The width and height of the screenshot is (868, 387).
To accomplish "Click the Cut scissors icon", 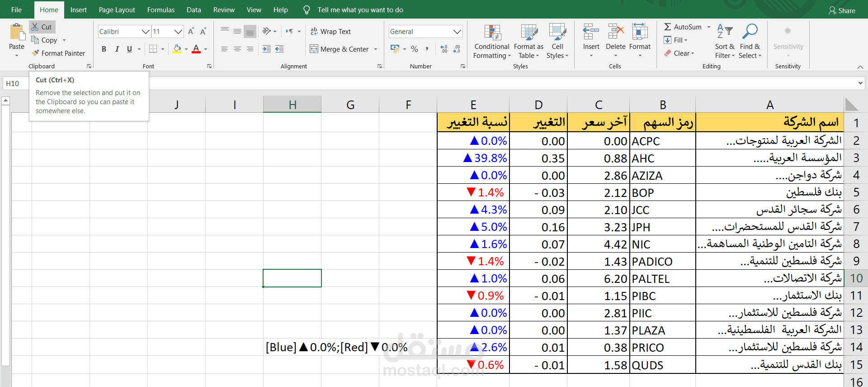I will click(35, 27).
